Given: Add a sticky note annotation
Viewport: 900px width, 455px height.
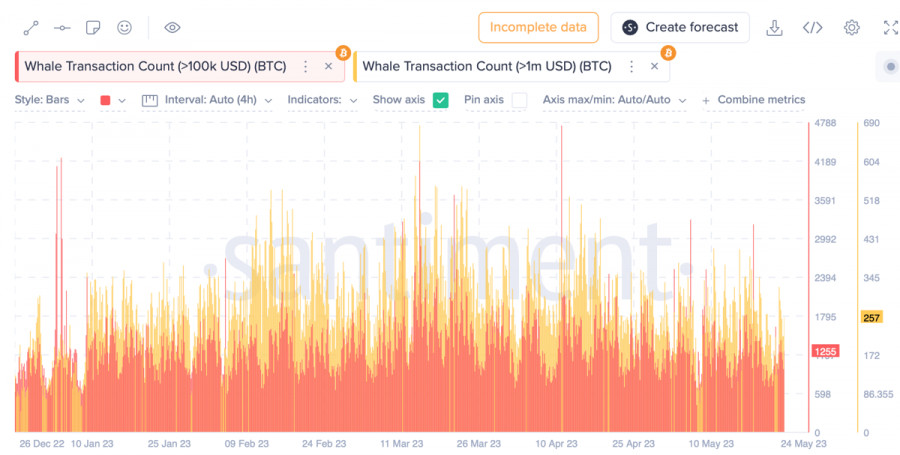Looking at the screenshot, I should click(93, 28).
